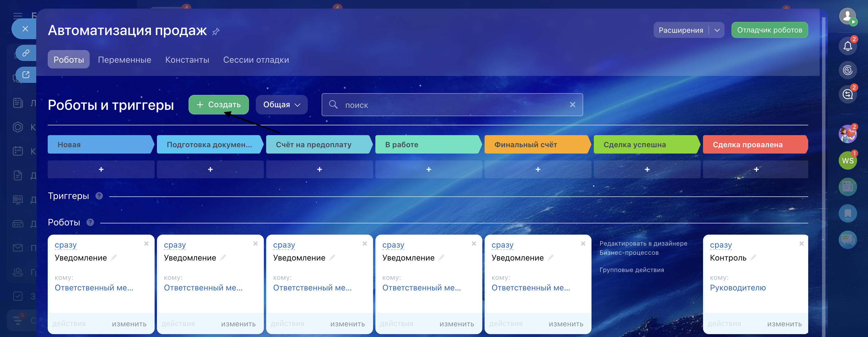
Task: Open in new window icon on slider edge
Action: 26,74
